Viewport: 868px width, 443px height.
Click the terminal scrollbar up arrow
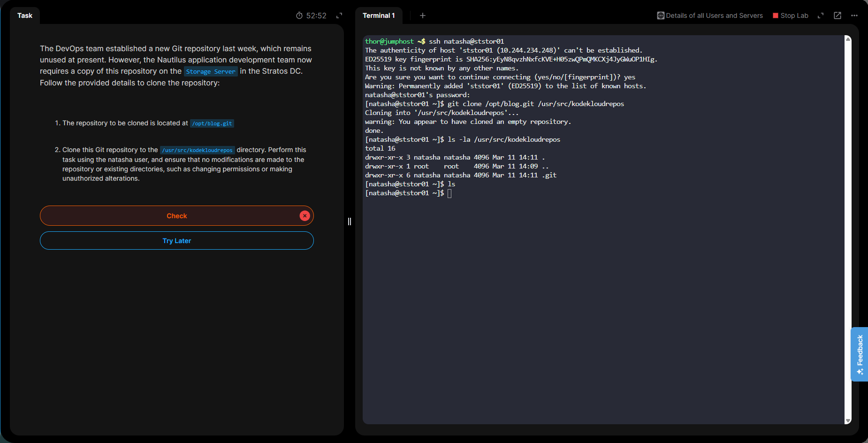point(848,39)
